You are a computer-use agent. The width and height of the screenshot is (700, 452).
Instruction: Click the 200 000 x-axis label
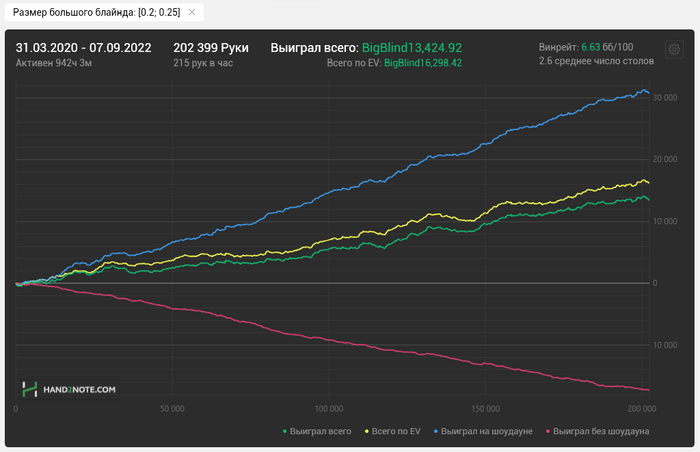(x=642, y=409)
